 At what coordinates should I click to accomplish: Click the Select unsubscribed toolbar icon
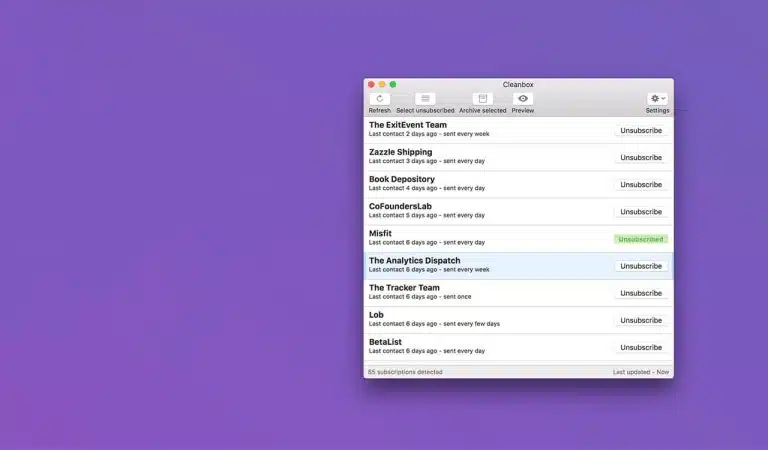pos(425,99)
